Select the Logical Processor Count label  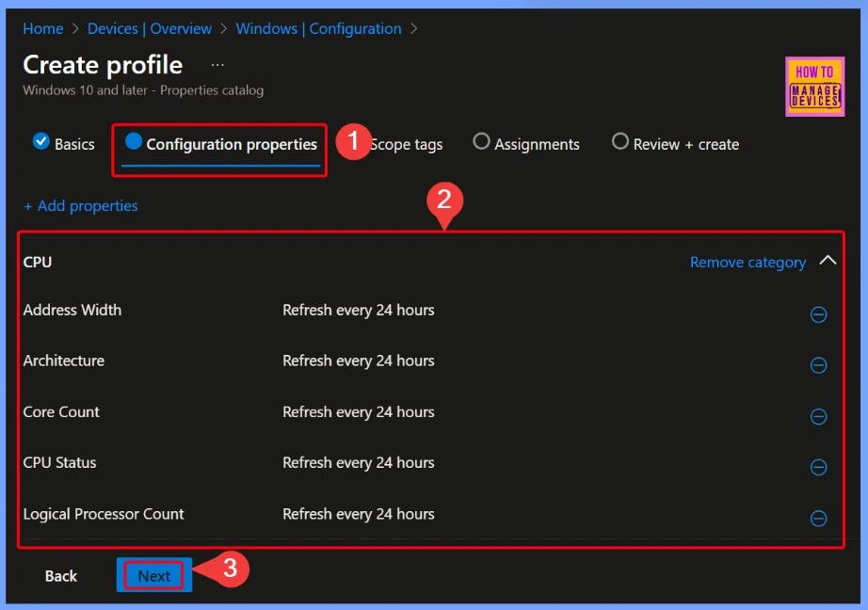coord(104,514)
